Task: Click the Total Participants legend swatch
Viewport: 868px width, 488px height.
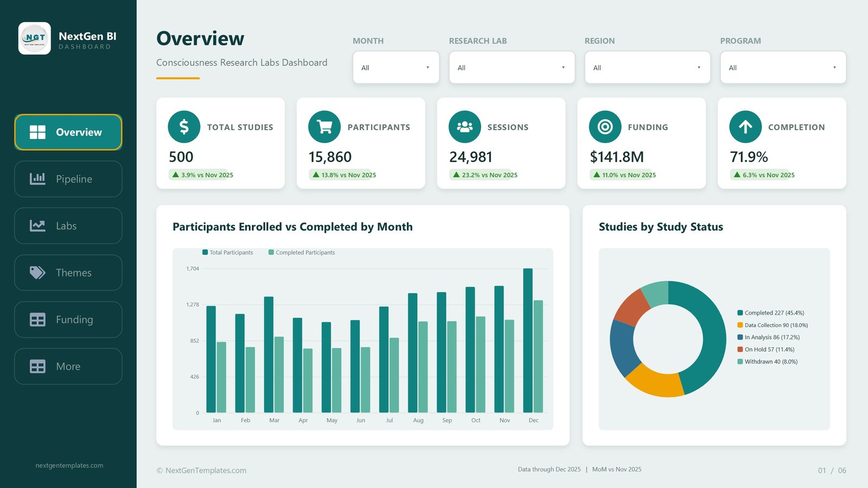Action: point(205,252)
